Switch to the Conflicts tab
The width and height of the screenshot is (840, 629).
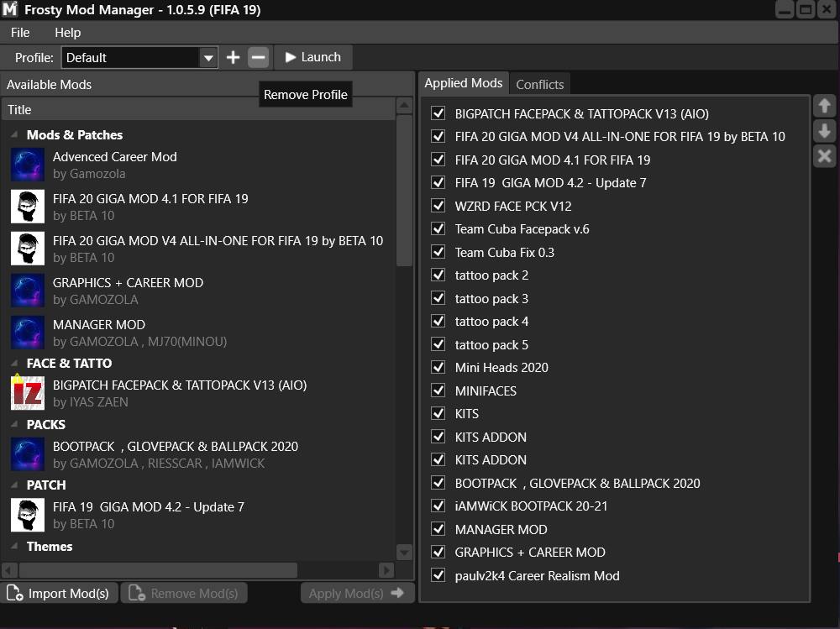pos(539,84)
